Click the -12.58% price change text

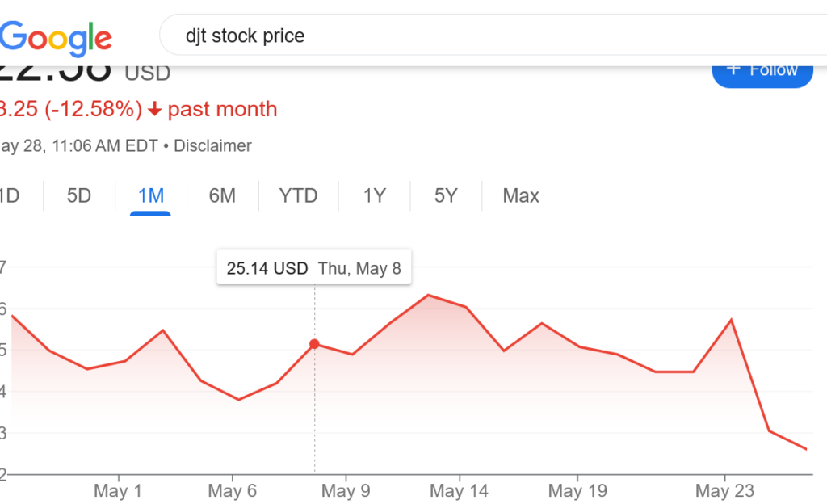pyautogui.click(x=94, y=109)
